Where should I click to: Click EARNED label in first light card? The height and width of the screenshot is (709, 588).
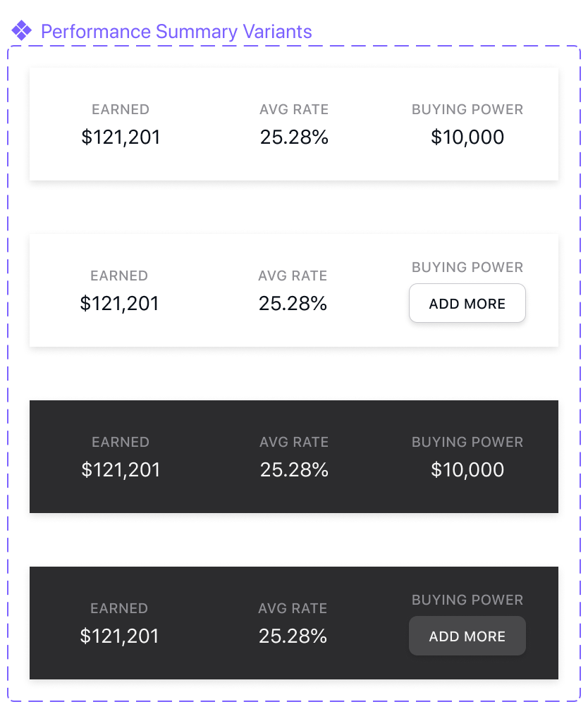[121, 109]
